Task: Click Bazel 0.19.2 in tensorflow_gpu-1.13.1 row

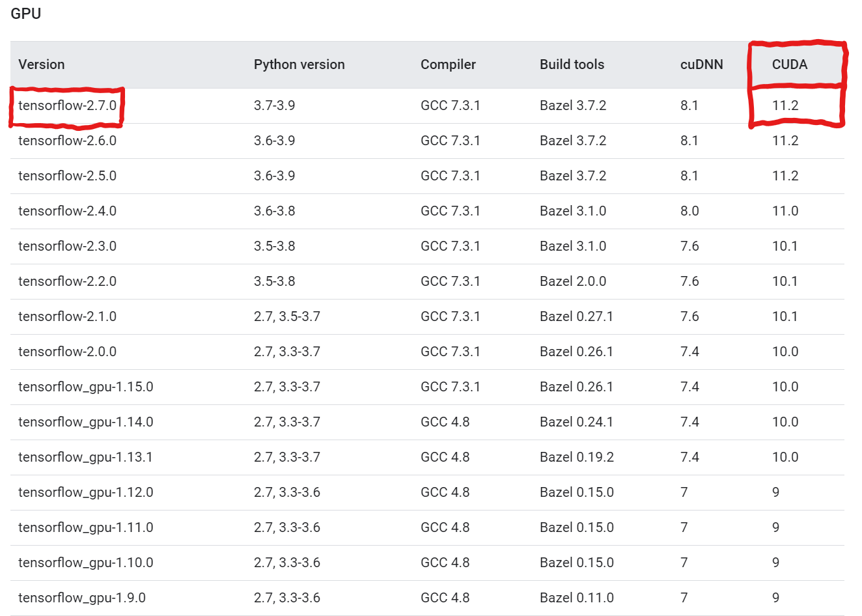Action: [x=577, y=457]
